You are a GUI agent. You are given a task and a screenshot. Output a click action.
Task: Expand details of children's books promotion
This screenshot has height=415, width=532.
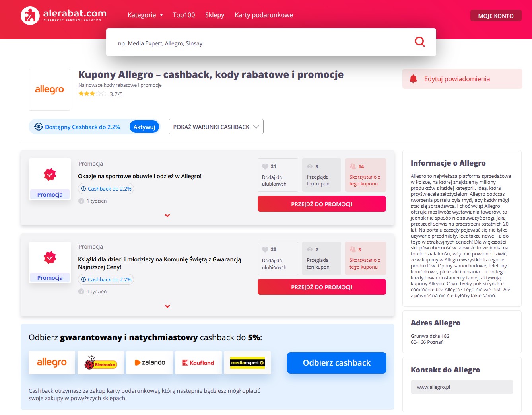(167, 306)
